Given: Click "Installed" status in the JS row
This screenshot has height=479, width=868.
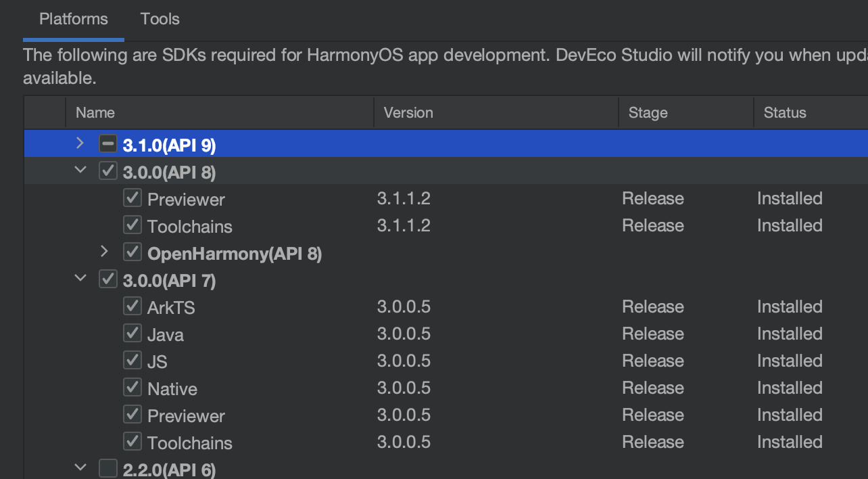Looking at the screenshot, I should click(790, 361).
